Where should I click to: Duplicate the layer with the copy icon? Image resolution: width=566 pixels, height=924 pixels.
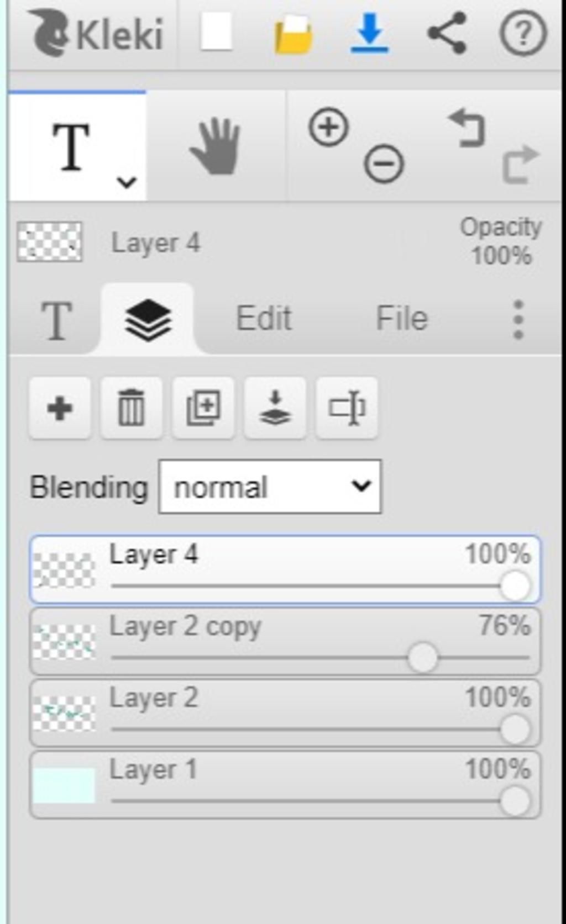tap(203, 409)
